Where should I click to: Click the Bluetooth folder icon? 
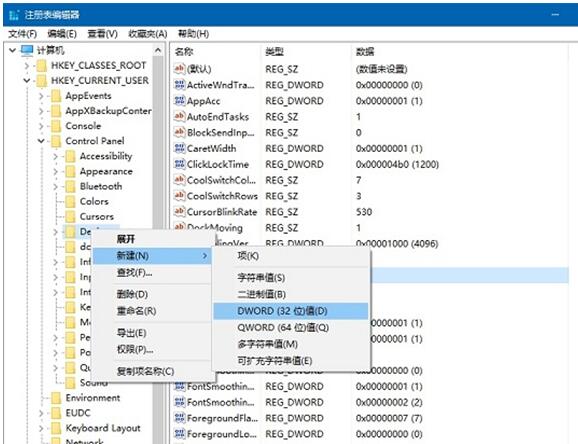(70, 187)
